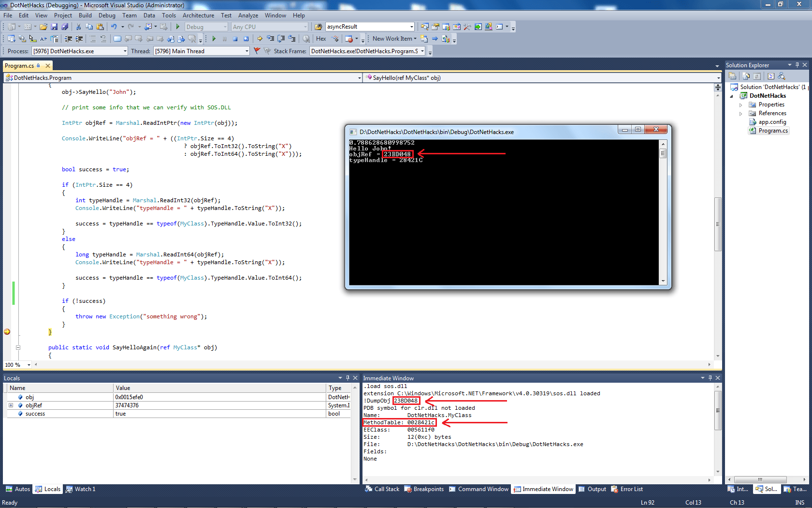
Task: Click the Show Next Statement arrow icon
Action: click(x=260, y=39)
